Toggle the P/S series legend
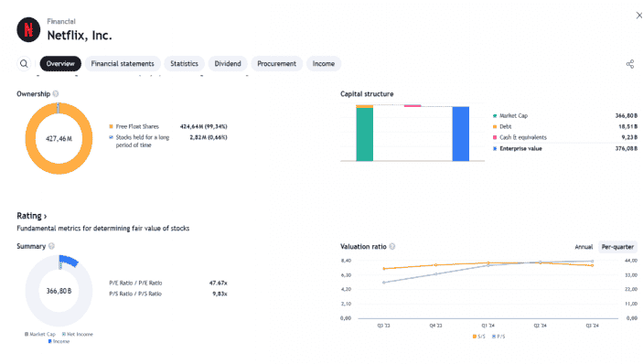The height and width of the screenshot is (364, 643). click(498, 337)
